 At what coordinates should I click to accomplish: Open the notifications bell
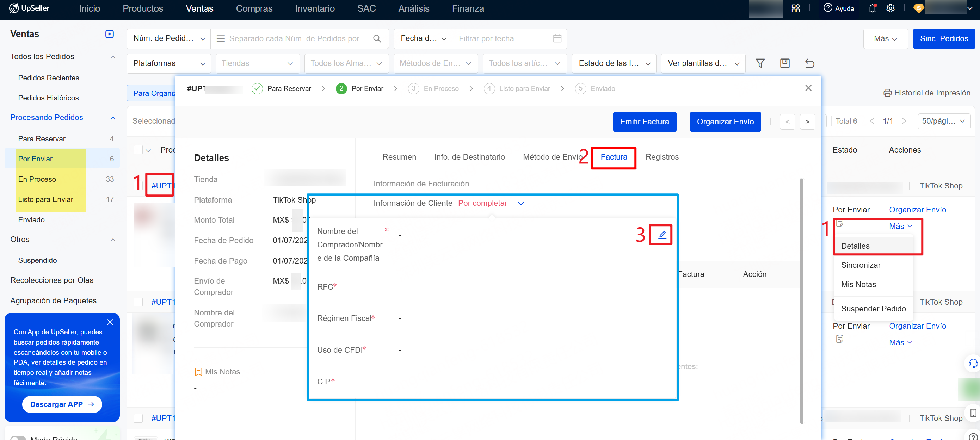(x=872, y=8)
